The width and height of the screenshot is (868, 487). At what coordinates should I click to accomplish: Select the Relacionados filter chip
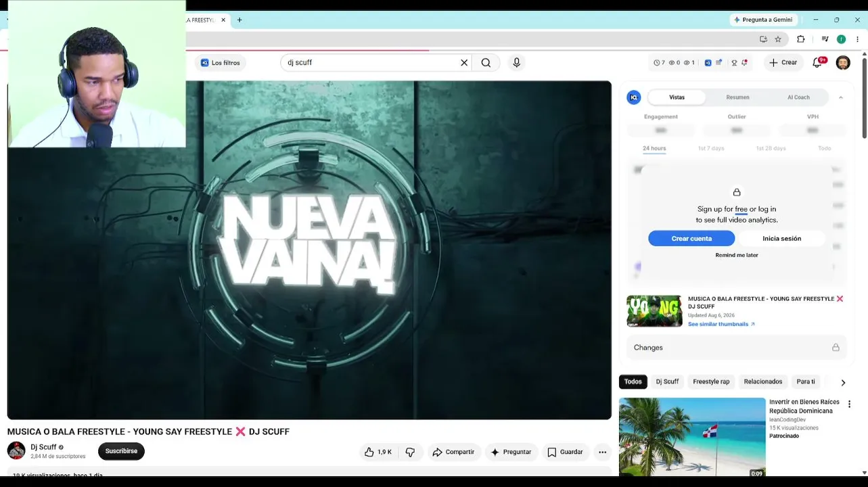tap(762, 381)
